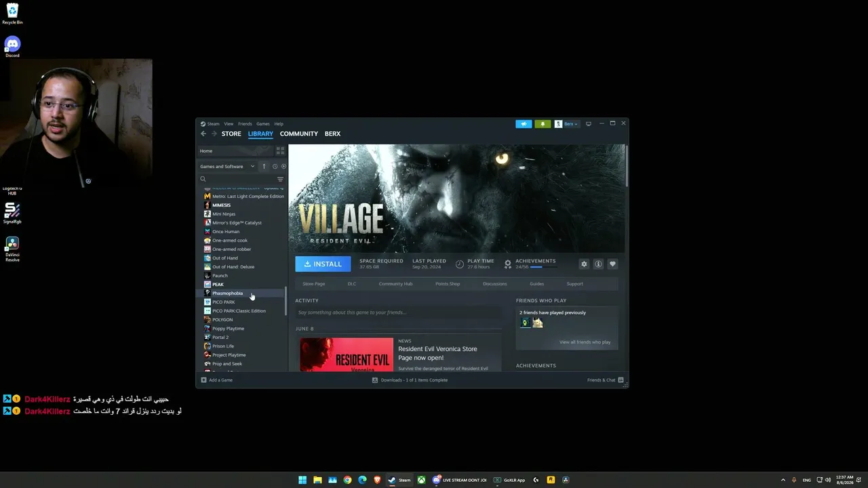868x488 pixels.
Task: Open the Downloads status bar
Action: point(410,380)
